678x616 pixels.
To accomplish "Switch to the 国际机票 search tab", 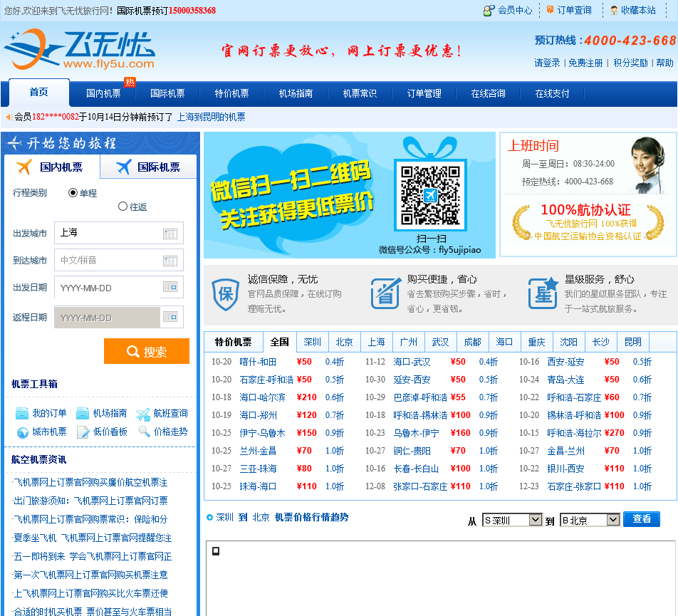I will point(149,167).
